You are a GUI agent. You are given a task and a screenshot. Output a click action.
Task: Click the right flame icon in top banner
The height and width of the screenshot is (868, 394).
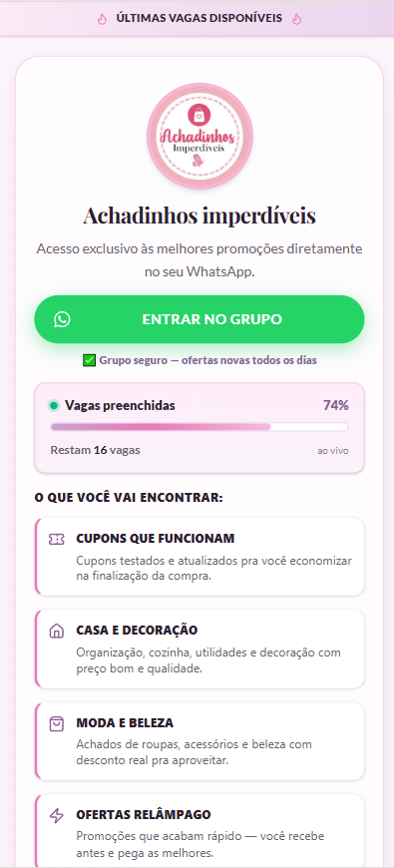pyautogui.click(x=296, y=19)
